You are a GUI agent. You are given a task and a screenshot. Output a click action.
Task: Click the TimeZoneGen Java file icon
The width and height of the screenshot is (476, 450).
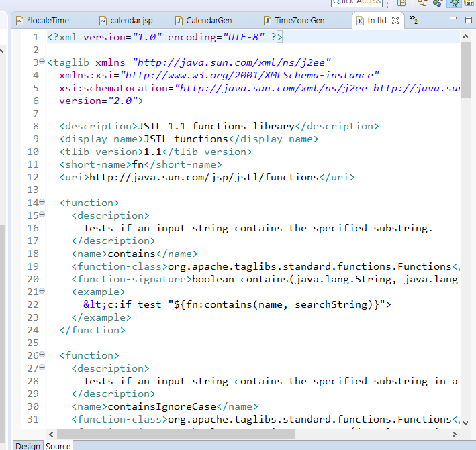[267, 21]
